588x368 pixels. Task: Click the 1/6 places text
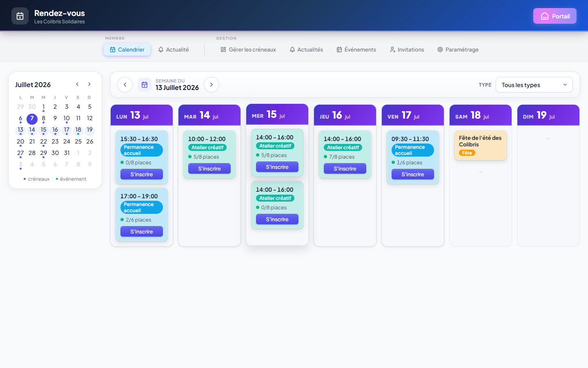click(410, 163)
